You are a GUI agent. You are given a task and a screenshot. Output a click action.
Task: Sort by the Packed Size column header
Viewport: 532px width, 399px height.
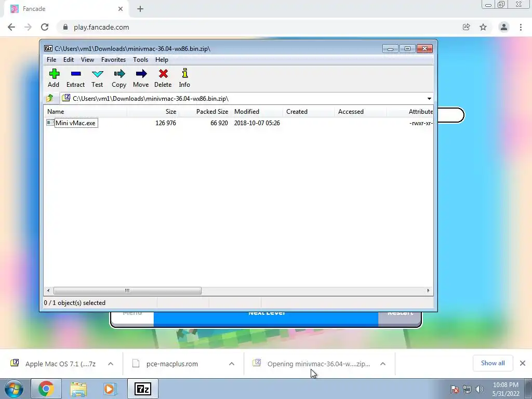pyautogui.click(x=205, y=112)
